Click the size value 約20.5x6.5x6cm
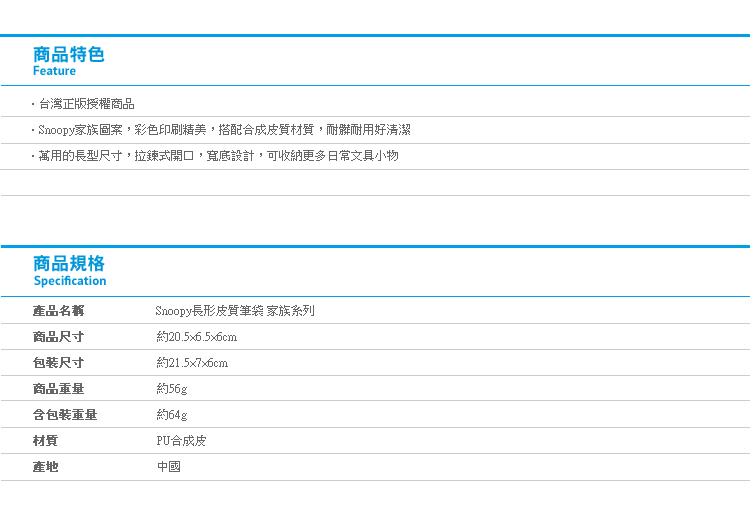Screen dimensions: 750x524 [x=197, y=337]
